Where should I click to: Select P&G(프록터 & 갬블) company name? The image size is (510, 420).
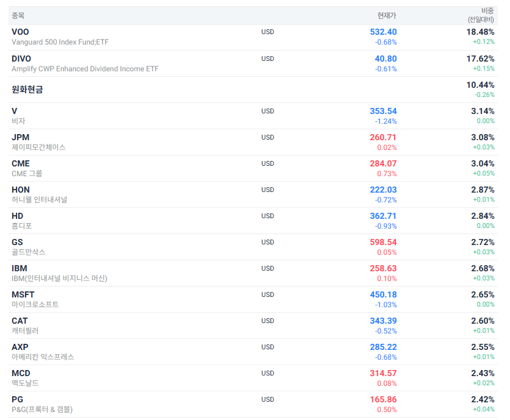click(42, 409)
